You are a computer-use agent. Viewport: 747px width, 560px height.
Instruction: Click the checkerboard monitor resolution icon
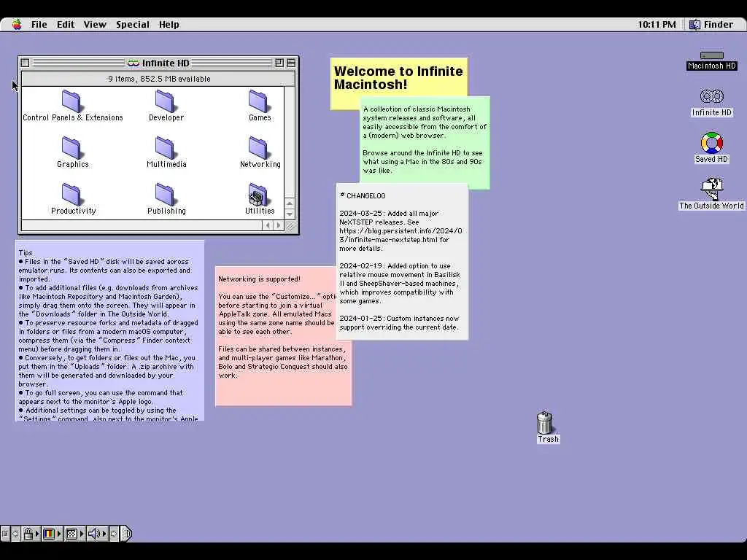pos(71,534)
